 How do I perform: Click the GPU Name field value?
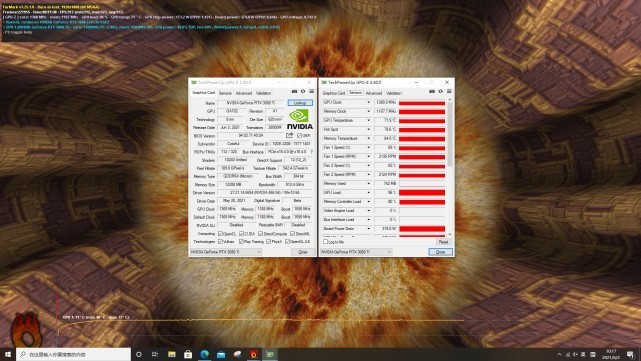pyautogui.click(x=251, y=103)
